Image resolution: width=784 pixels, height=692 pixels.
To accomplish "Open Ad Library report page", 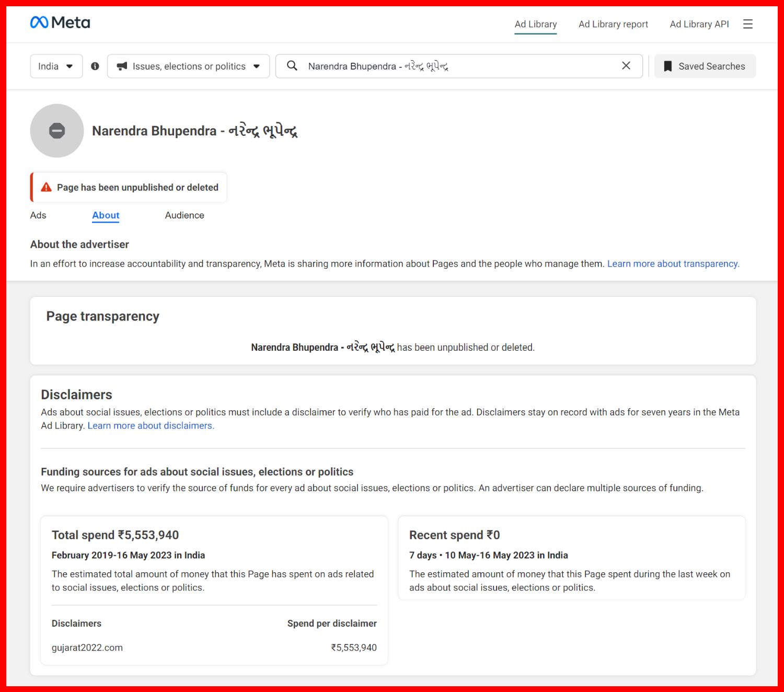I will tap(613, 24).
